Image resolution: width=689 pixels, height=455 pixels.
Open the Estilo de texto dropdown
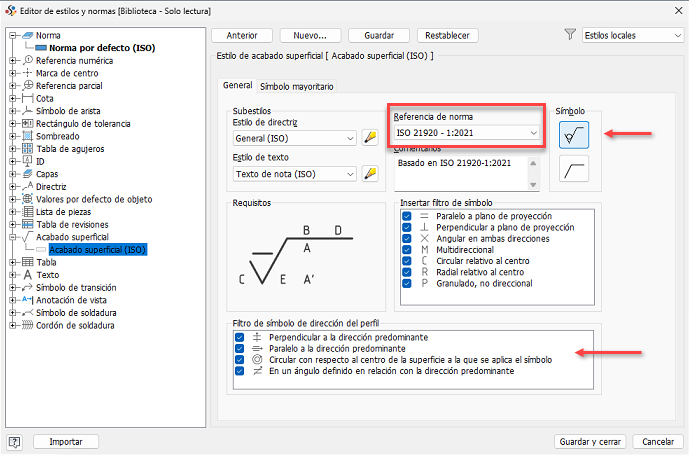tap(294, 174)
